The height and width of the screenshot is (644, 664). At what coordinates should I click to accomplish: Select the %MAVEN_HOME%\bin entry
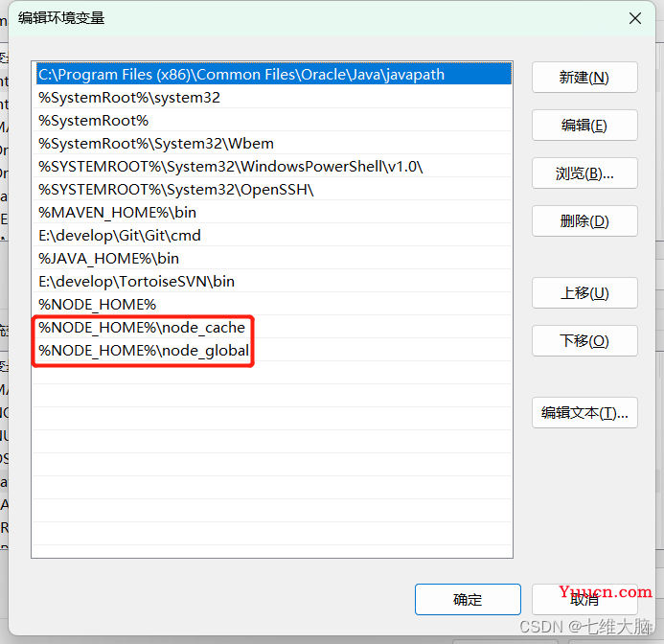(272, 212)
